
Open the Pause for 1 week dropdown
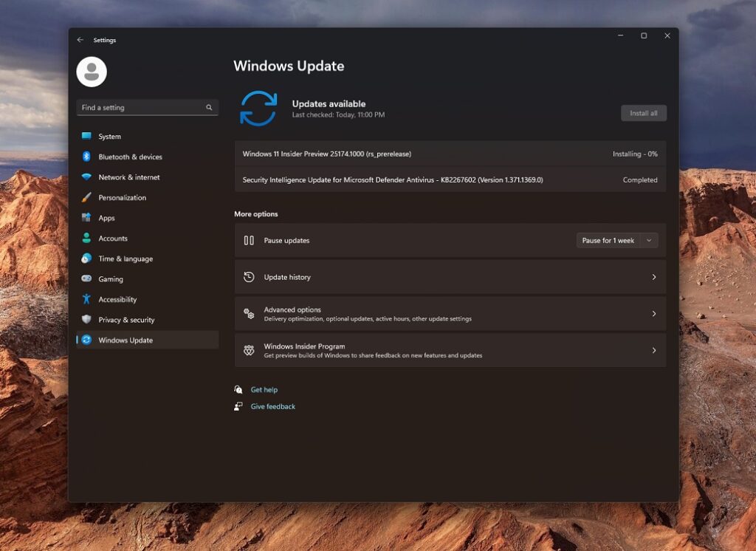point(617,240)
